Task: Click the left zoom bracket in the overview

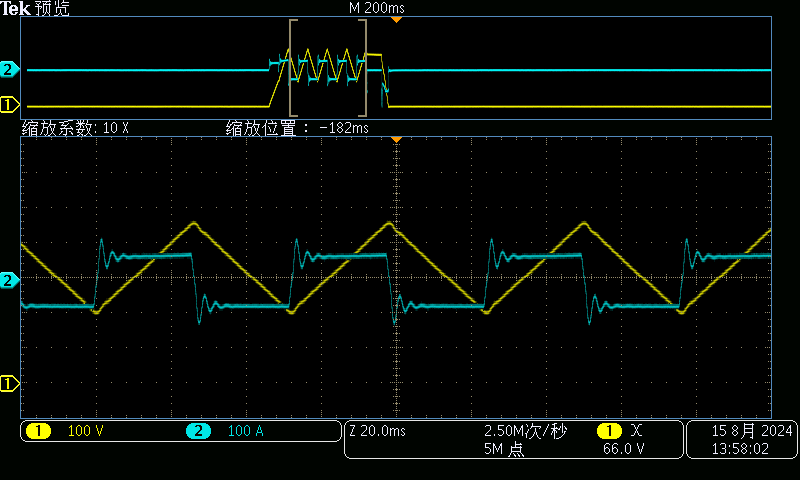Action: point(293,68)
